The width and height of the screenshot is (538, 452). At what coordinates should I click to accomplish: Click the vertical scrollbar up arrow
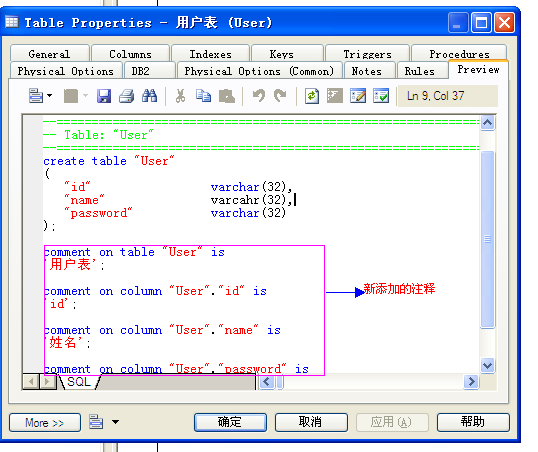coord(488,123)
